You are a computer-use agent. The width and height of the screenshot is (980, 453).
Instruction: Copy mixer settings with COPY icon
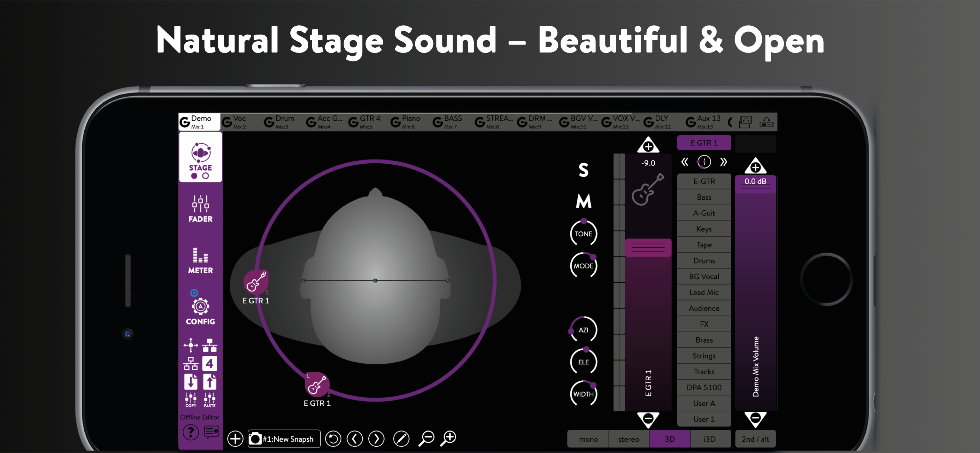click(x=190, y=400)
